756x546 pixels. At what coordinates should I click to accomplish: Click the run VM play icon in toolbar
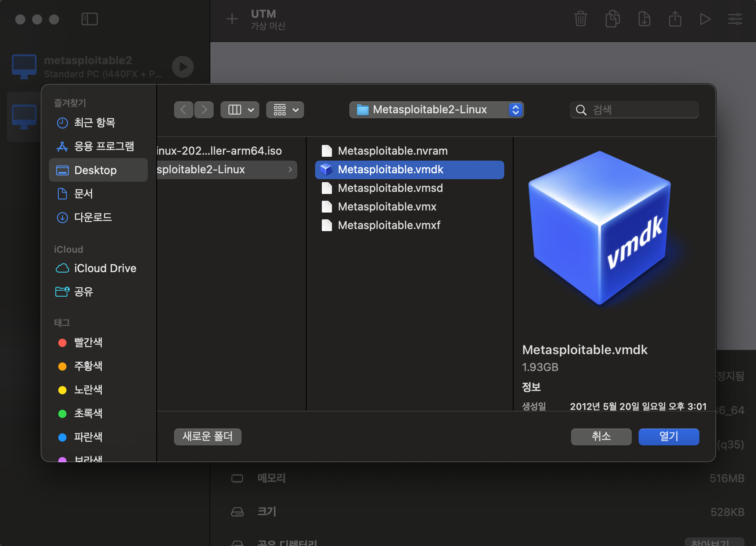coord(705,19)
